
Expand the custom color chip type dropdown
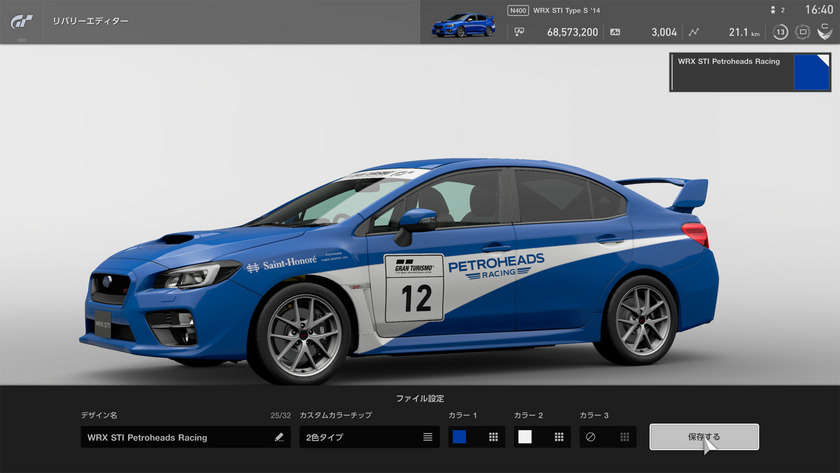367,437
